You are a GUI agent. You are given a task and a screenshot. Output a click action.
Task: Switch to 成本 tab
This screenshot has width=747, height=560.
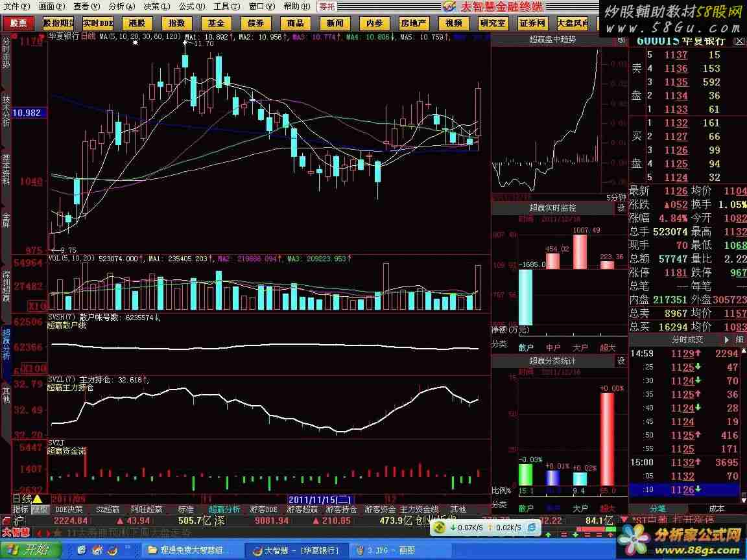coord(716,509)
